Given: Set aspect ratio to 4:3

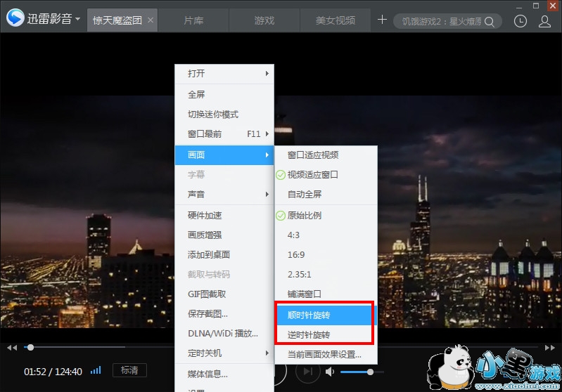Looking at the screenshot, I should point(326,235).
